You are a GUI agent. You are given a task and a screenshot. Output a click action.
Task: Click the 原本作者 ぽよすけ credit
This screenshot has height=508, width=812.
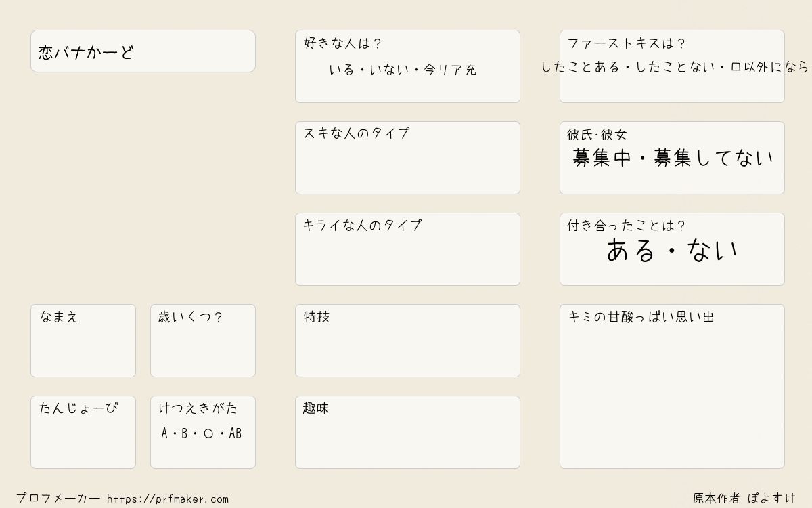(x=744, y=499)
